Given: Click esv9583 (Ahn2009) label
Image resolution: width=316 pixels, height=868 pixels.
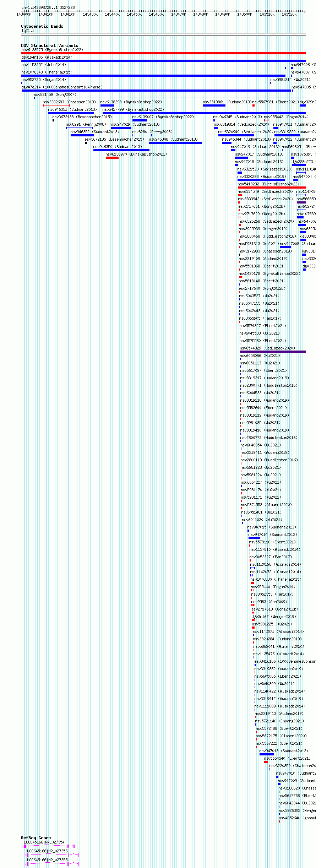Looking at the screenshot, I should coord(269,602).
